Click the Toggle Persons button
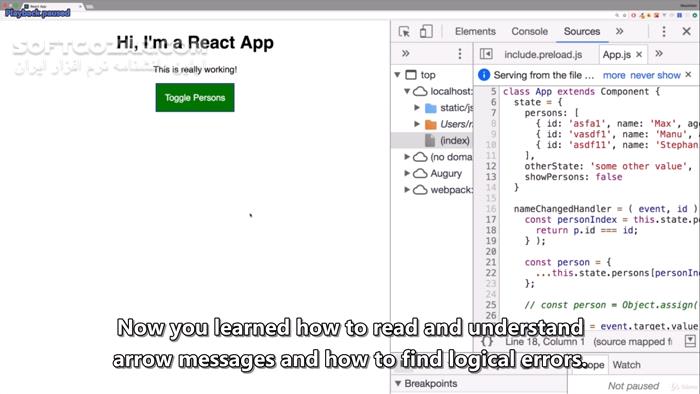 195,97
